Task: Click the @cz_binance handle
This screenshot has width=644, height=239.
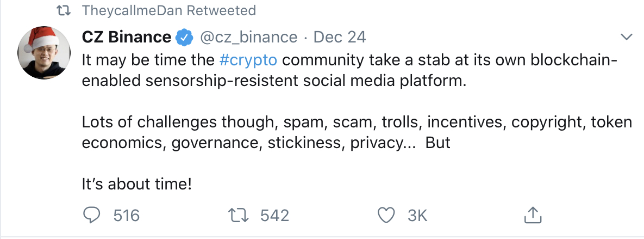Action: click(x=248, y=38)
